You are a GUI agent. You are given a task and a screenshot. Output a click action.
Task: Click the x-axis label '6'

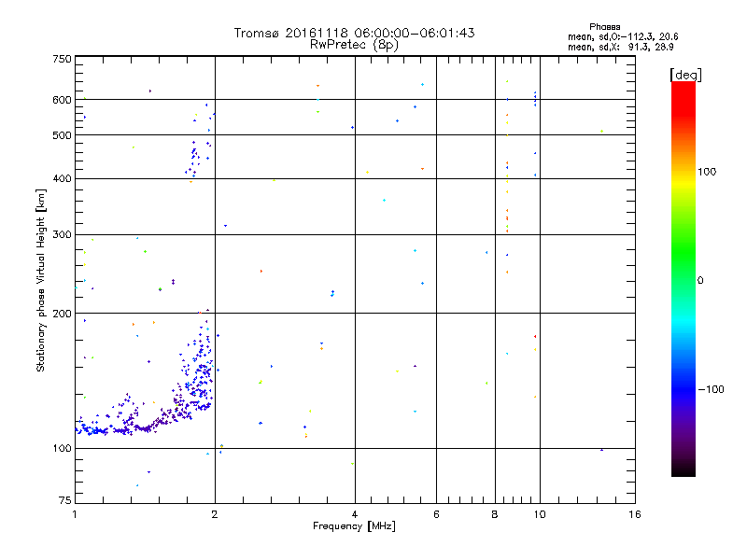coord(436,514)
